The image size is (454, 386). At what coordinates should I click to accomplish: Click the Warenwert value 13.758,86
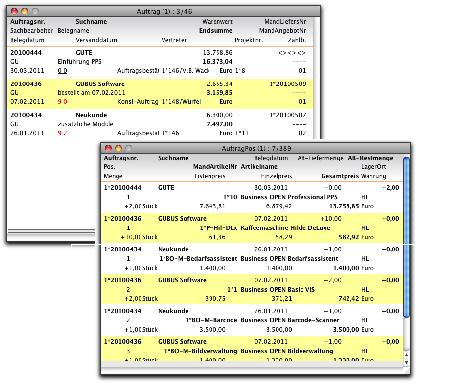pos(217,53)
